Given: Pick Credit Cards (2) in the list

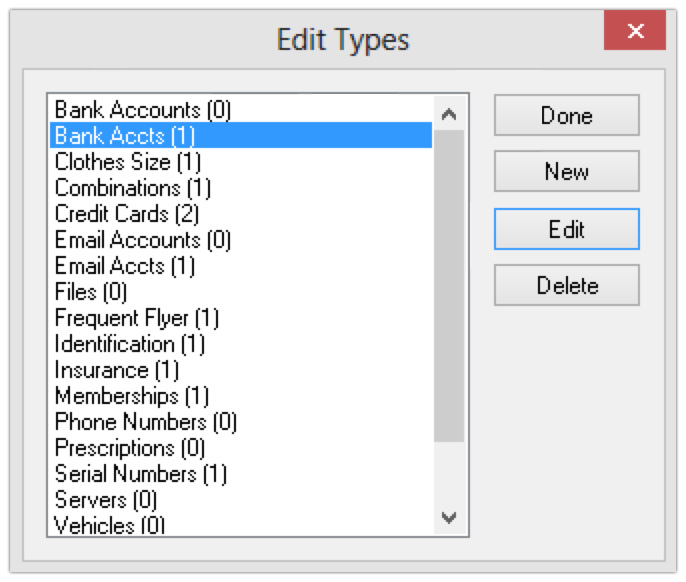Looking at the screenshot, I should [241, 214].
